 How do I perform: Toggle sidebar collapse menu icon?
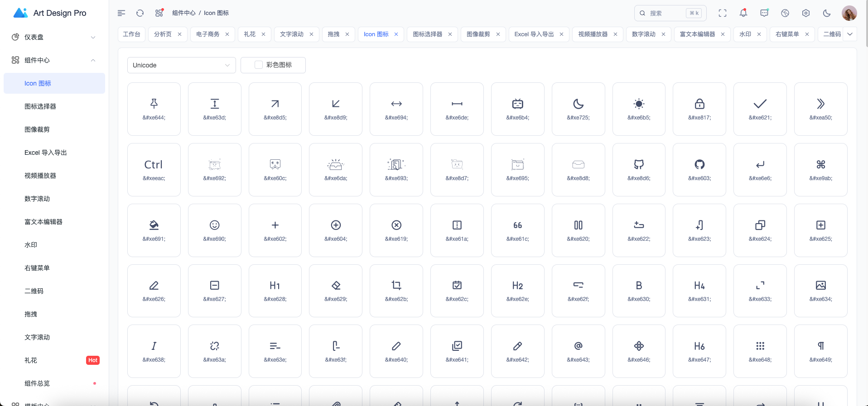pyautogui.click(x=121, y=13)
